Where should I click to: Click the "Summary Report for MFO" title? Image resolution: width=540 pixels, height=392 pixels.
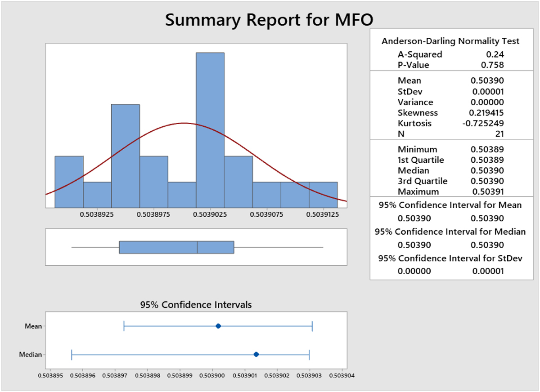(x=270, y=20)
